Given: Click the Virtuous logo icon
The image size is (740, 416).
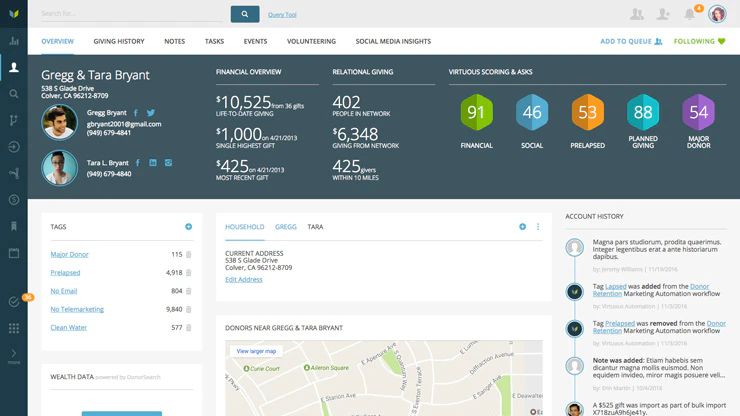Looking at the screenshot, I should (x=14, y=14).
